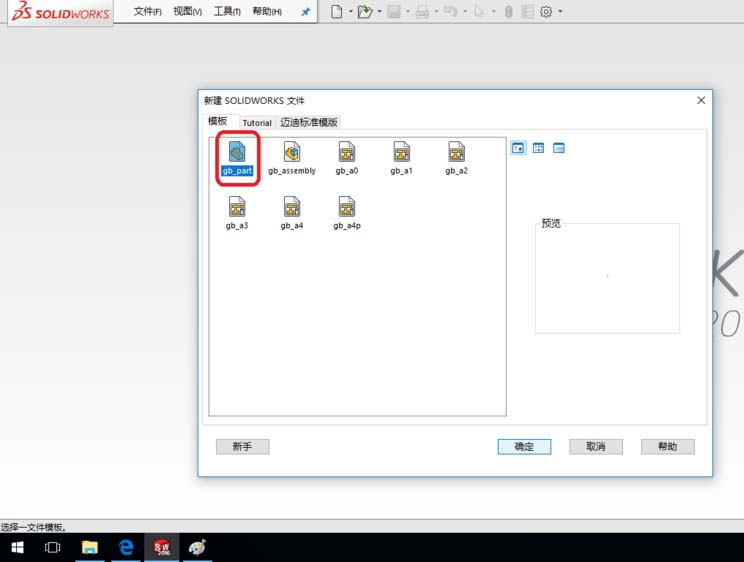Open Paint app from taskbar
This screenshot has height=562, width=744.
pos(197,548)
